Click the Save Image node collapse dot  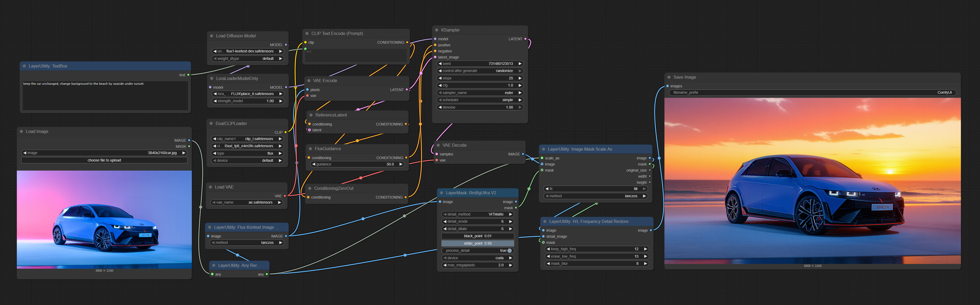[x=669, y=77]
